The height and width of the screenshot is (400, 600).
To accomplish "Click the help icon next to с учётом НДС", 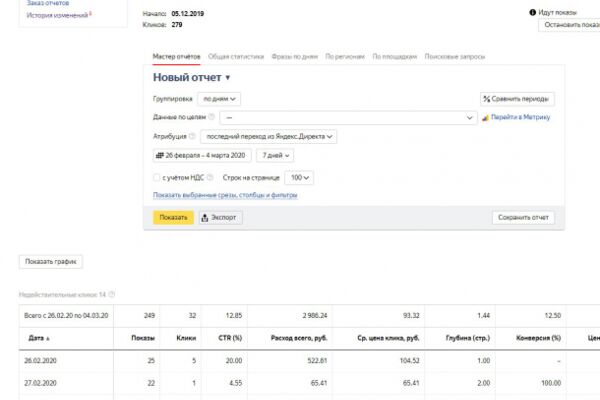I will 210,177.
